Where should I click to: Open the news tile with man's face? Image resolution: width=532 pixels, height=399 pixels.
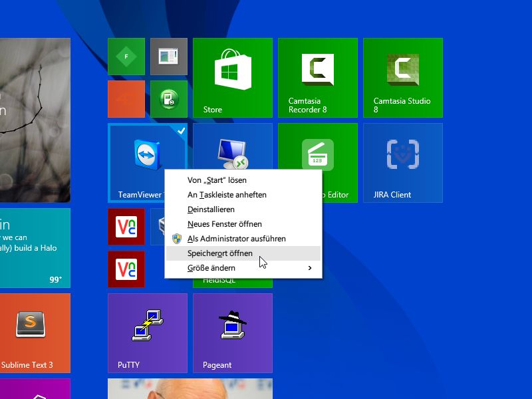(190, 389)
